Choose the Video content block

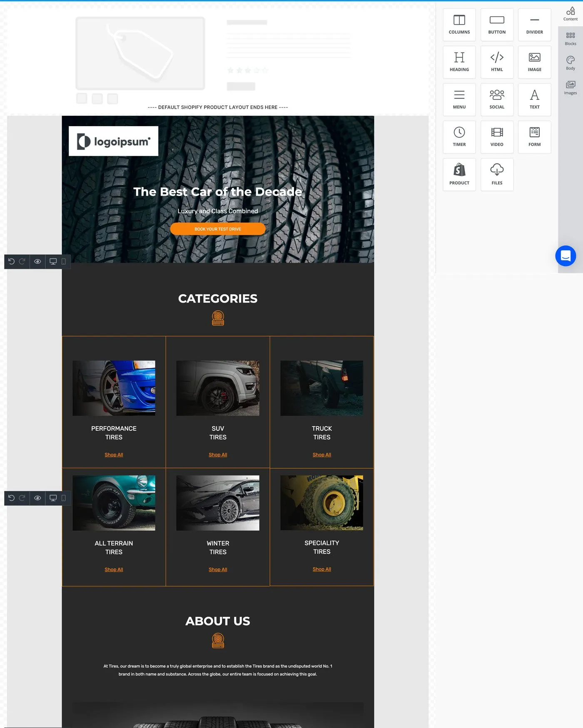497,137
